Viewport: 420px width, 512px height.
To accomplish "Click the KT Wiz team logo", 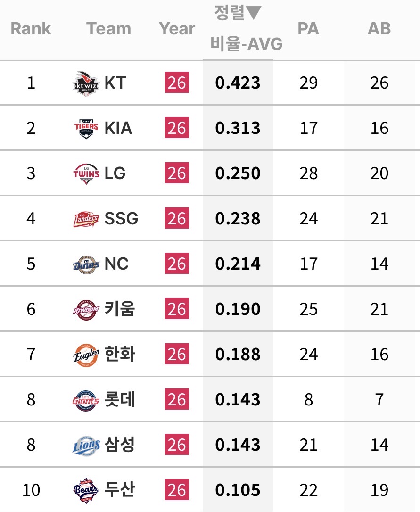I will [x=86, y=83].
